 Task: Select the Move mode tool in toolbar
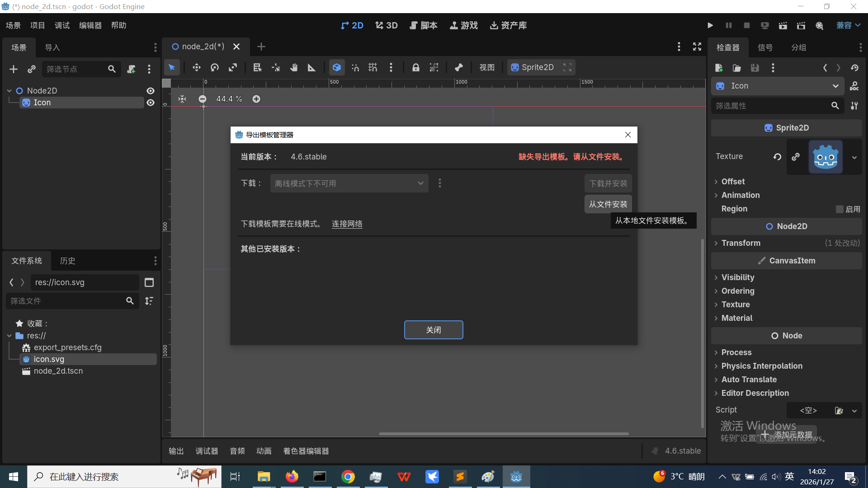196,67
